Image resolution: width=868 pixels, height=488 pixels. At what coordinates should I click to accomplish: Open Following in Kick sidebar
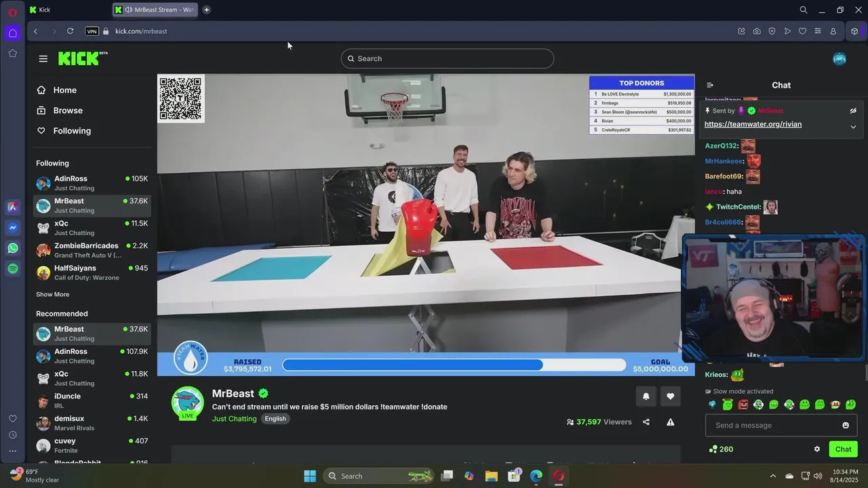[x=64, y=131]
